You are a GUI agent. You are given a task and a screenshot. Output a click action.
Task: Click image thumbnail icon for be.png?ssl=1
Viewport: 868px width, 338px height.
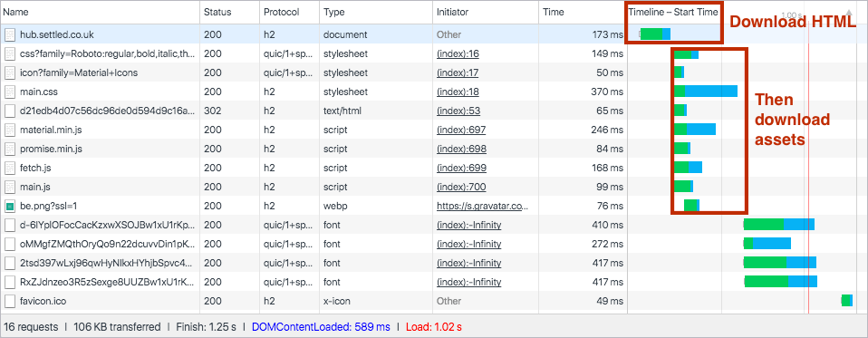[x=10, y=206]
